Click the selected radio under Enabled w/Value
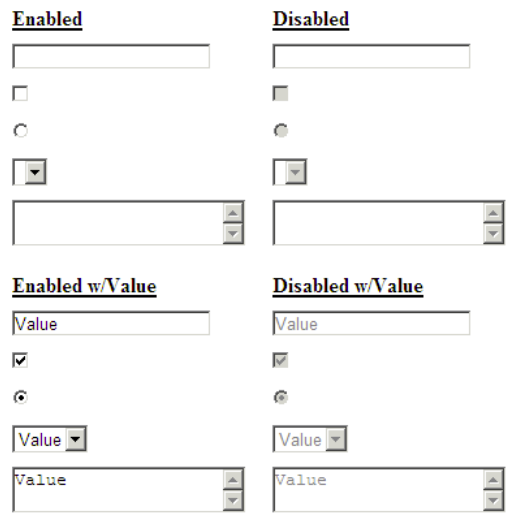This screenshot has height=528, width=519. (x=21, y=397)
